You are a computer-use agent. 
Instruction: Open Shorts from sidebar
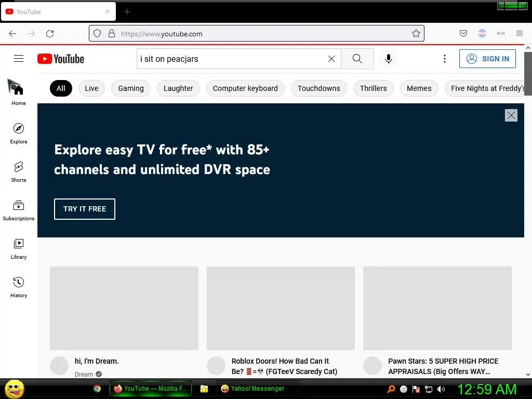click(x=18, y=172)
